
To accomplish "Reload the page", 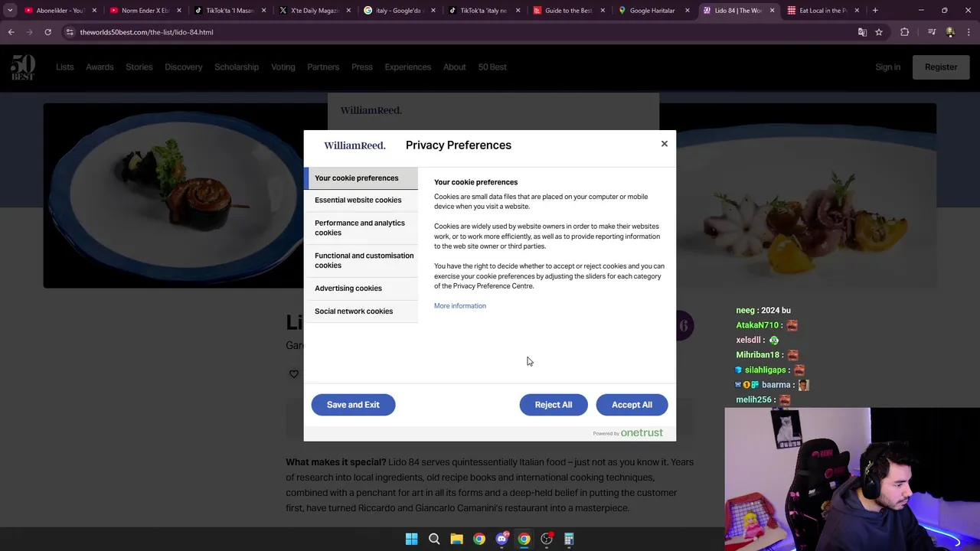I will coord(47,32).
